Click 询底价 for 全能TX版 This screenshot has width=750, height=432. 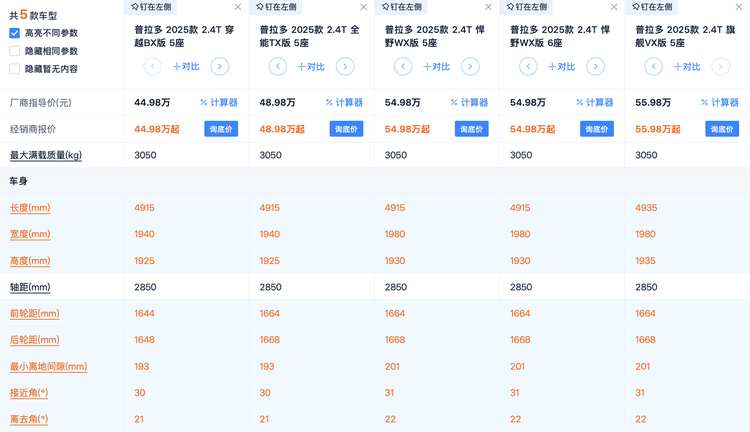point(346,129)
